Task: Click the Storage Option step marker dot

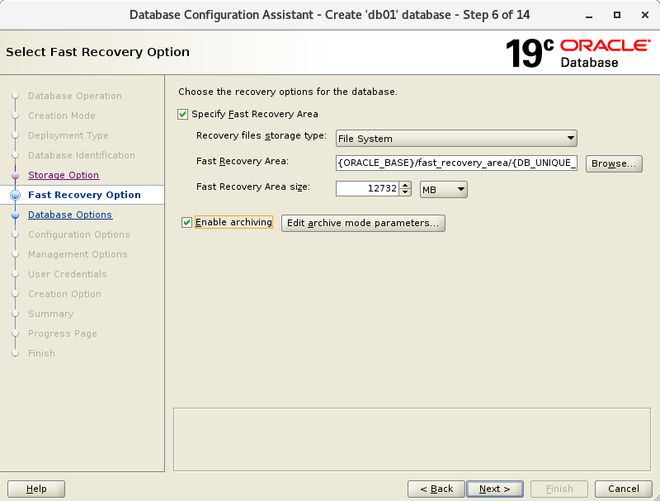Action: (16, 176)
